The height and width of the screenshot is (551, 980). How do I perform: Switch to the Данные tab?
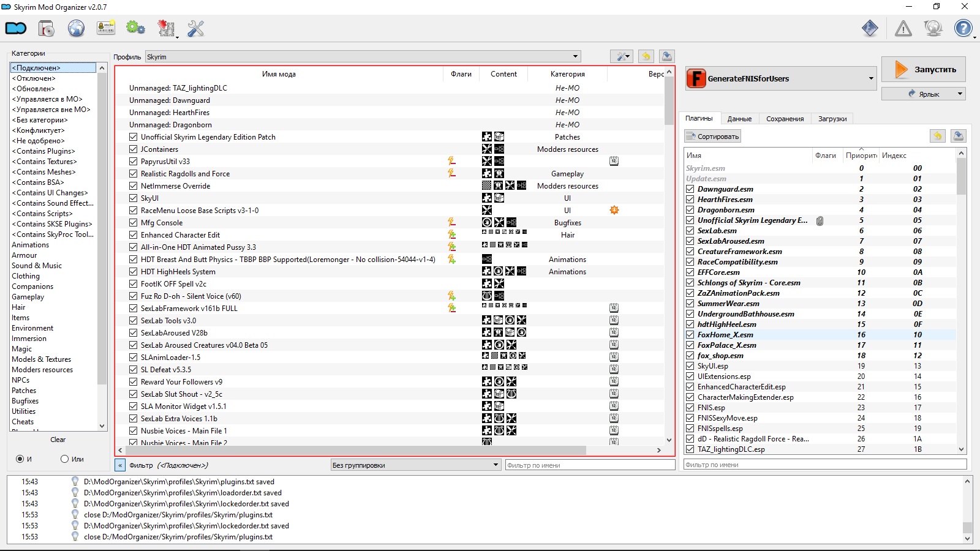coord(739,119)
